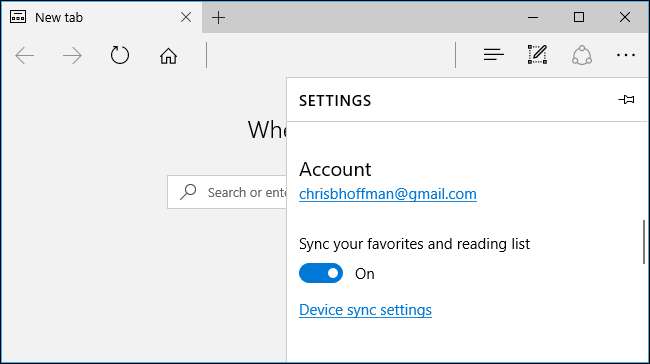This screenshot has width=650, height=364.
Task: Click the magnifier icon in search box
Action: point(188,192)
